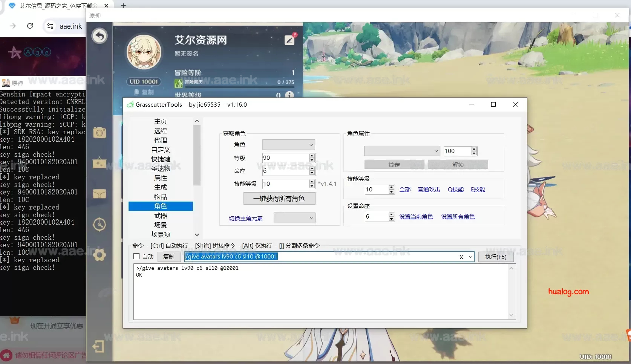The width and height of the screenshot is (631, 364).
Task: Open the 场景项 page
Action: point(161,234)
